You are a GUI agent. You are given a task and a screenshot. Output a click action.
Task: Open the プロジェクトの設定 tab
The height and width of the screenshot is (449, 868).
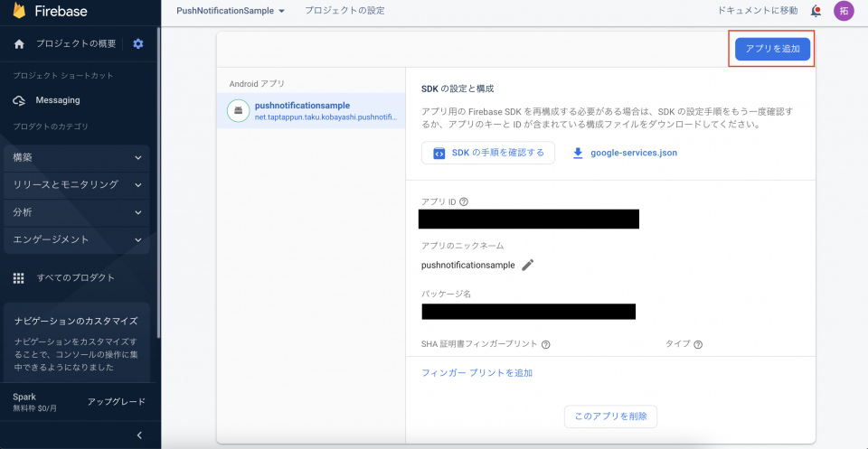point(344,11)
